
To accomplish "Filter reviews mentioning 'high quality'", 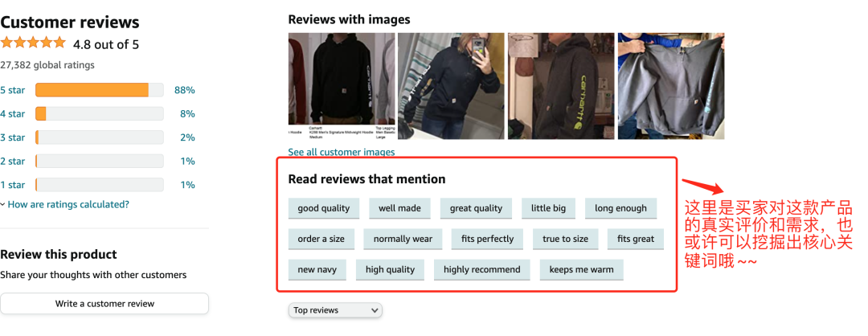I will pos(390,269).
